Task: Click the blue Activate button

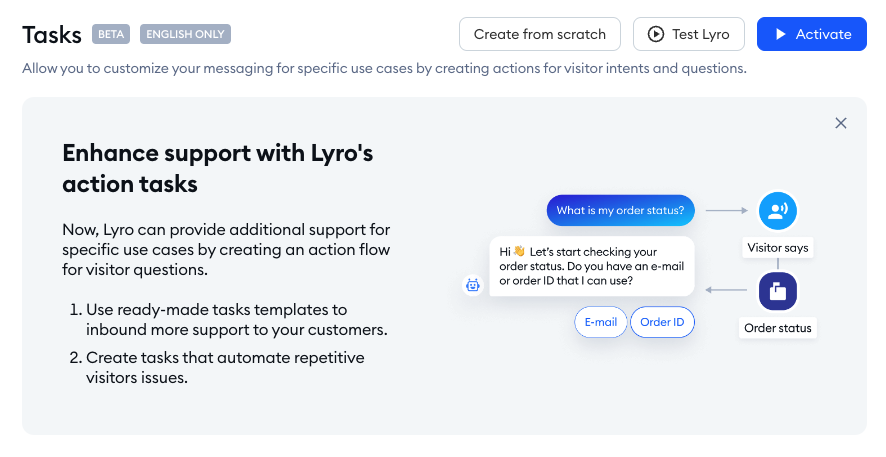Action: pyautogui.click(x=811, y=34)
